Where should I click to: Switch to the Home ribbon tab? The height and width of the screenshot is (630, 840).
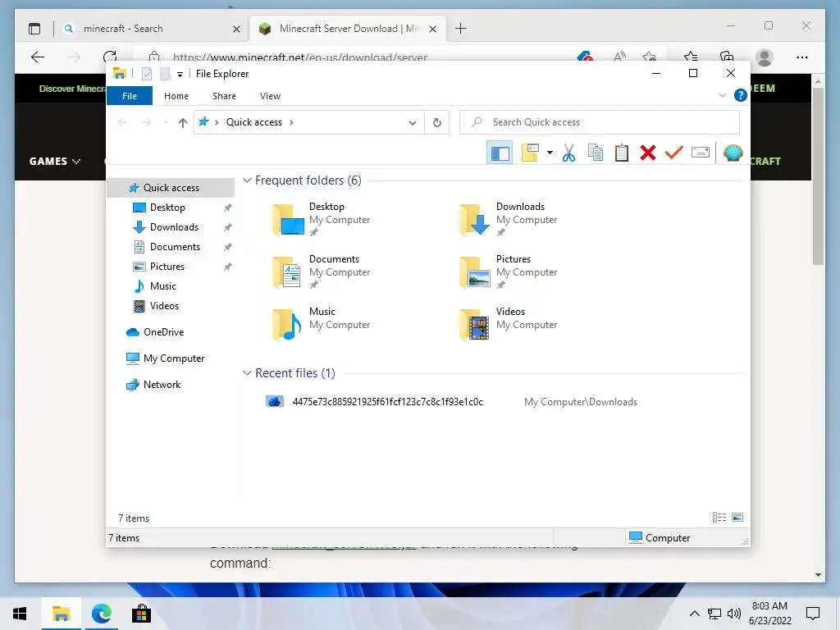click(176, 96)
